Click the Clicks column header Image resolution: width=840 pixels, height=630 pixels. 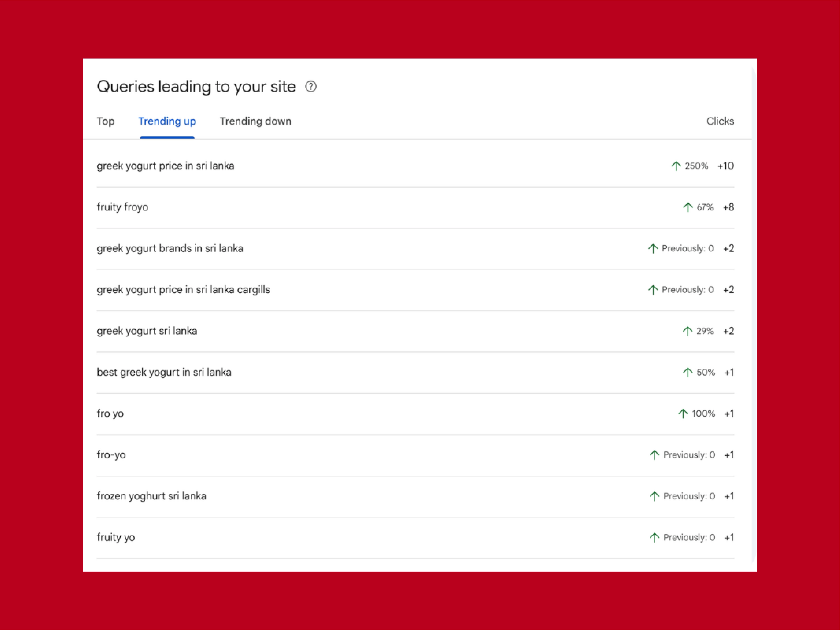[720, 121]
